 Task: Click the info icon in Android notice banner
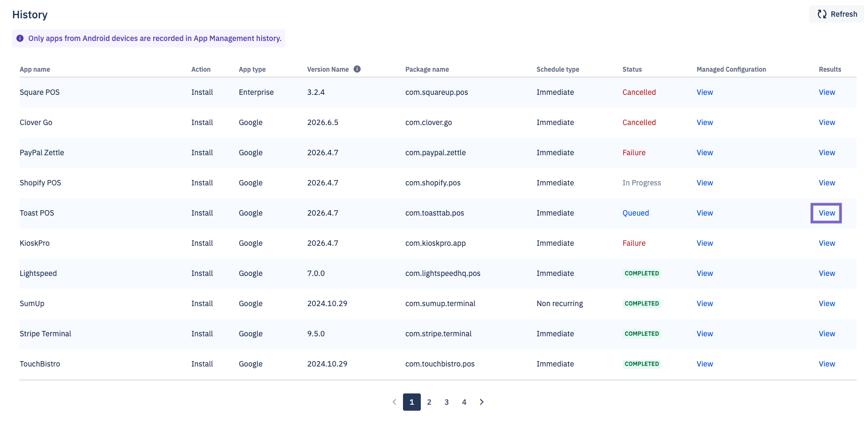click(x=20, y=38)
